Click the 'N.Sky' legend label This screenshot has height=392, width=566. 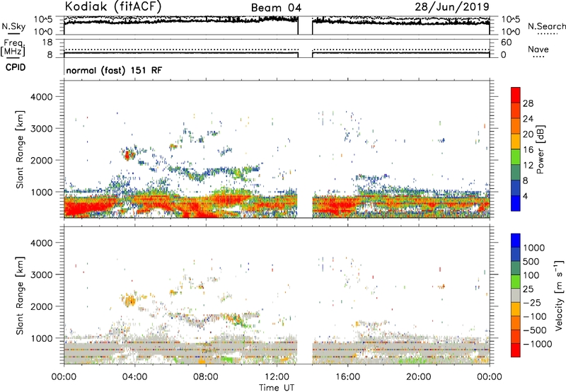coord(13,26)
